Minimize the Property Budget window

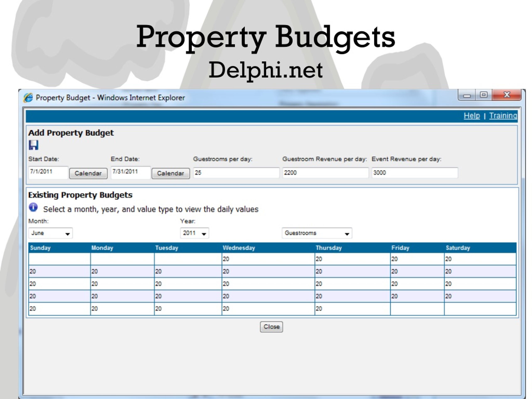click(x=467, y=95)
